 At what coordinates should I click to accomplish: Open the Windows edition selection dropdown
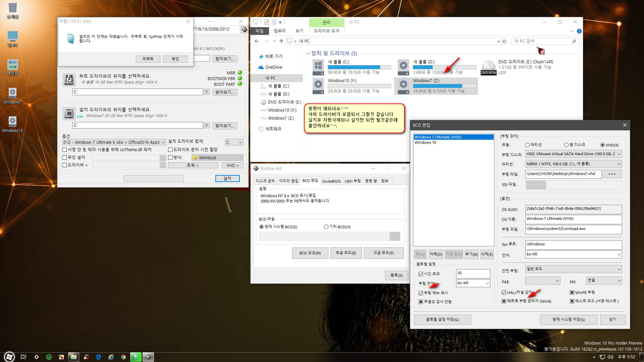tap(114, 142)
